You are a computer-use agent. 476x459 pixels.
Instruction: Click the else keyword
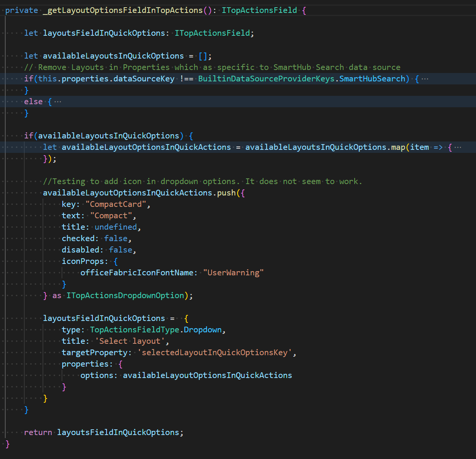point(33,102)
